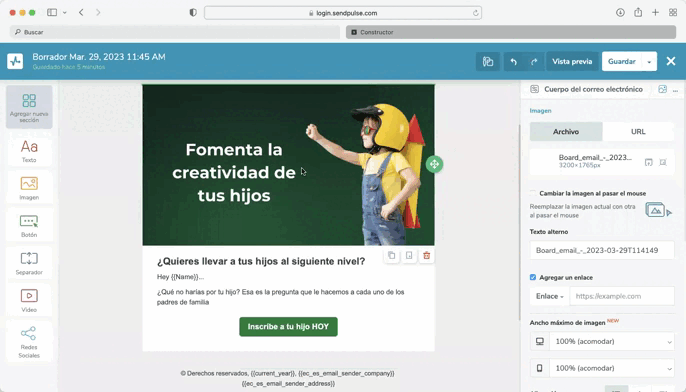The height and width of the screenshot is (392, 686).
Task: Replace the Board_email image file
Action: (x=649, y=162)
